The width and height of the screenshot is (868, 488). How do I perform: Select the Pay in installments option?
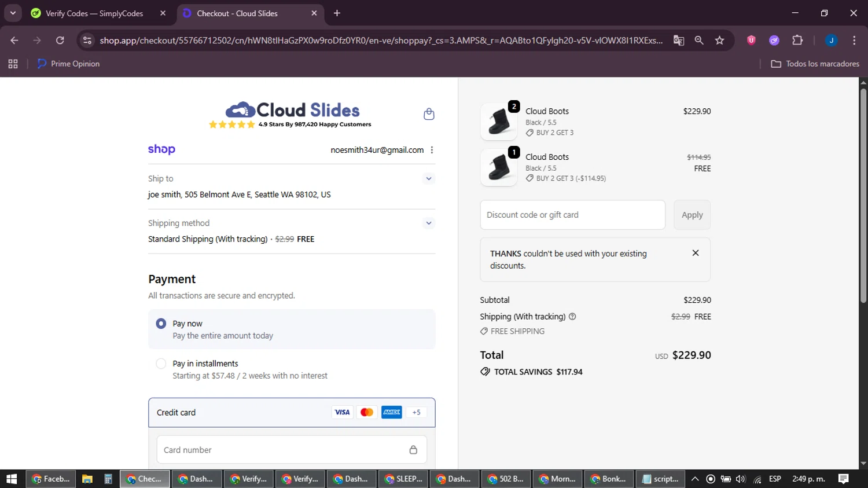[161, 364]
